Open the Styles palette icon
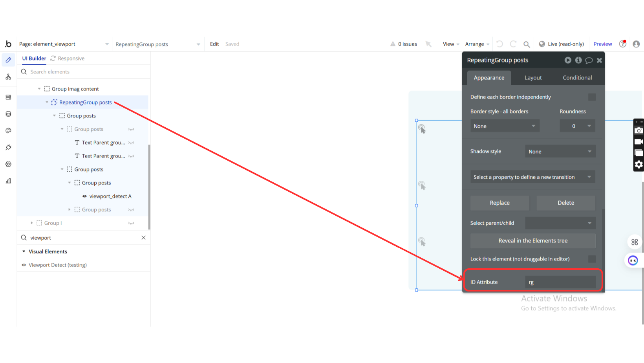Image resolution: width=644 pixels, height=363 pixels. click(8, 130)
